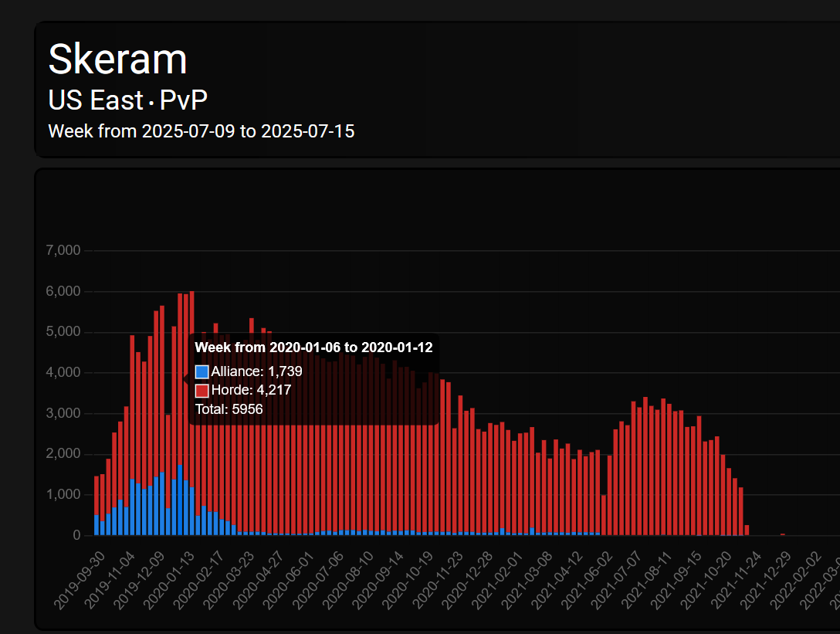Image resolution: width=840 pixels, height=634 pixels.
Task: Click the 2020-02-17 x-axis date label
Action: point(198,581)
